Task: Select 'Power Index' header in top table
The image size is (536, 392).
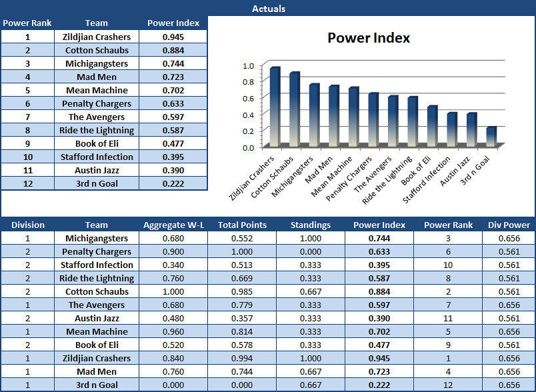Action: tap(173, 23)
